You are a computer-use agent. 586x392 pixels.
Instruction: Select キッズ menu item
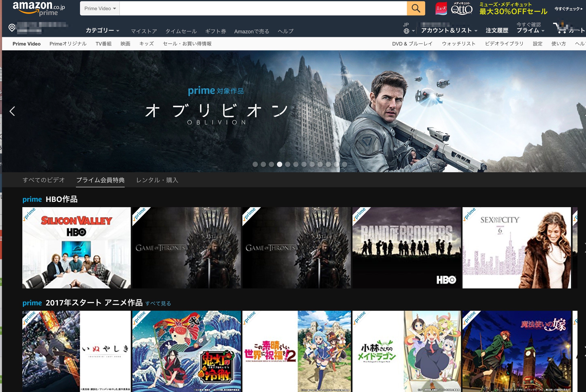[x=146, y=44]
